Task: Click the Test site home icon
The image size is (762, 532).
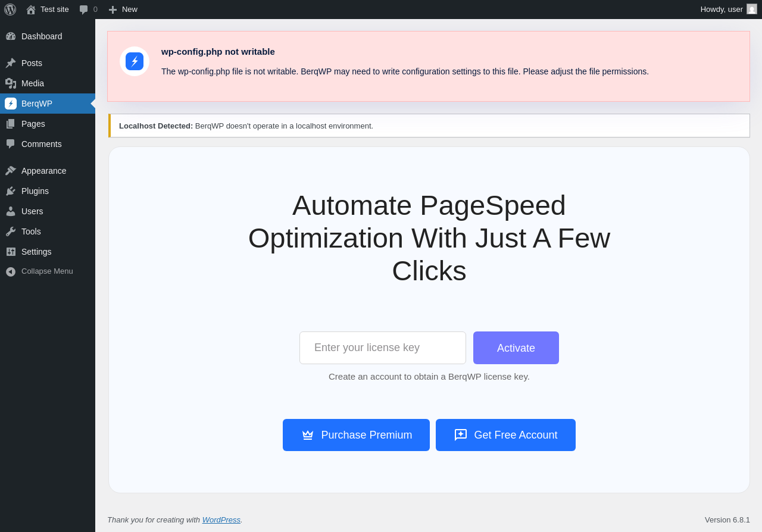Action: click(x=31, y=10)
